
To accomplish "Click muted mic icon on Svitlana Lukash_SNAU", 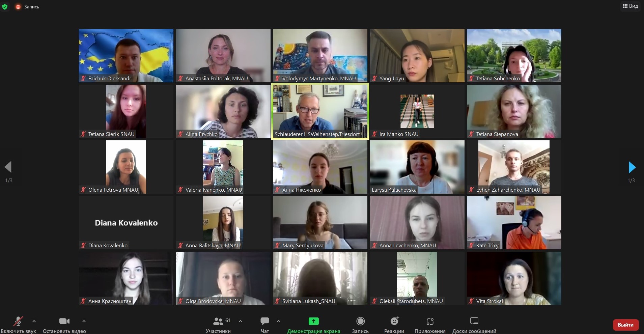I will tap(277, 301).
